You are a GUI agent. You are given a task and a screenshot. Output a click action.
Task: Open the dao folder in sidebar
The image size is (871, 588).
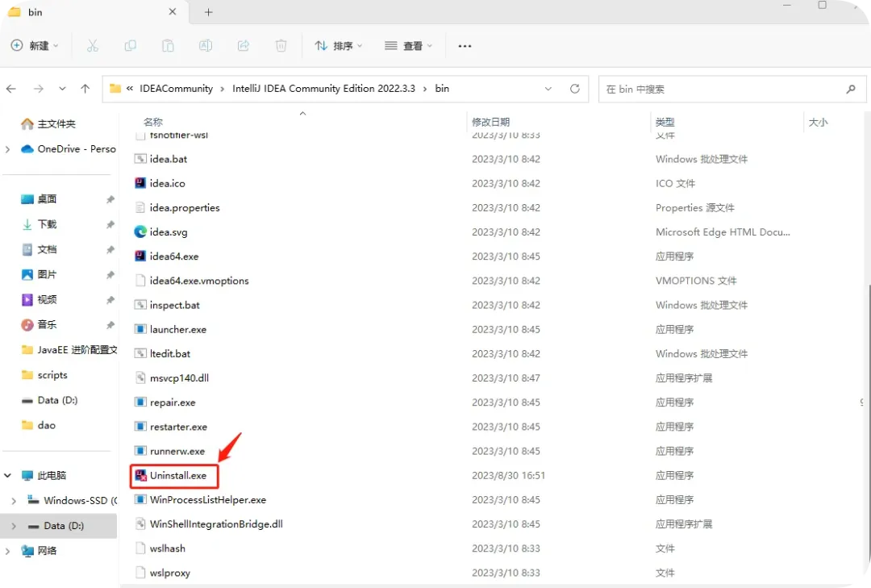coord(39,425)
